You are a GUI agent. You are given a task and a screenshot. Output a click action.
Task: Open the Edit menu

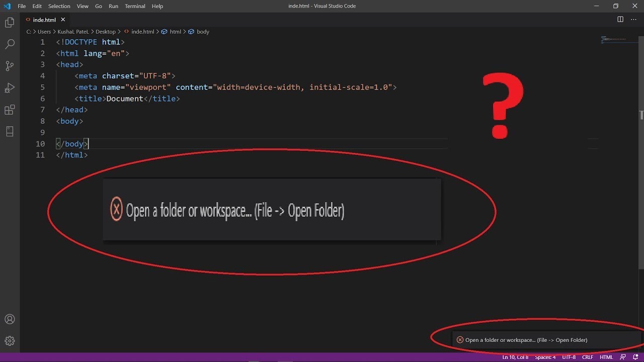tap(37, 6)
